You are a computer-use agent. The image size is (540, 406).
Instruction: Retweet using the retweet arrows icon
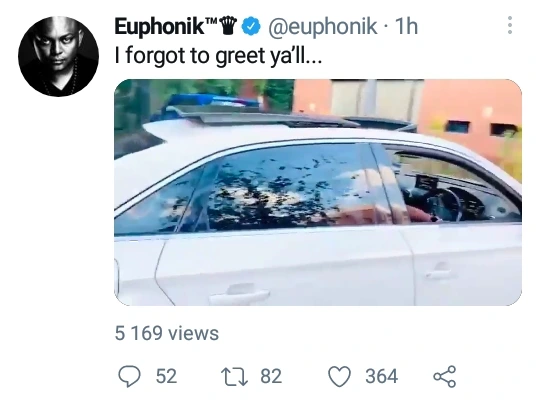click(x=234, y=376)
